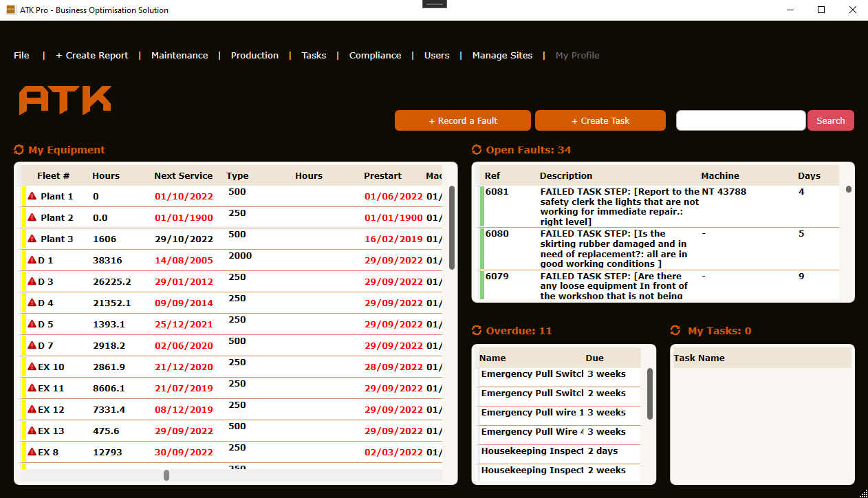The height and width of the screenshot is (498, 868).
Task: Click the ATK logo
Action: (65, 100)
